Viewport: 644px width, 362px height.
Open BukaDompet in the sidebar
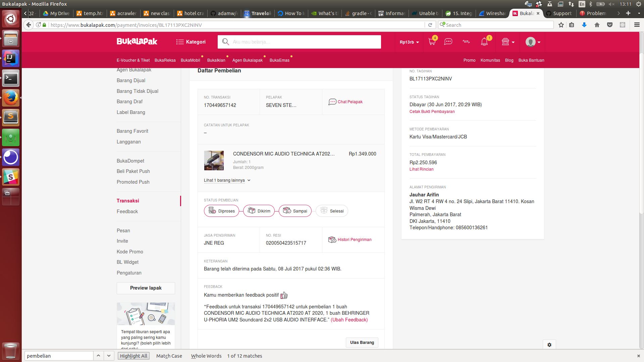tap(130, 161)
